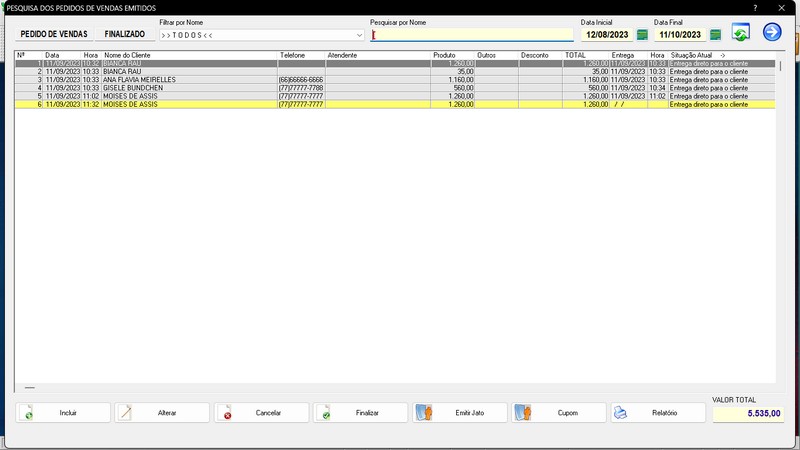Screen dimensions: 800x450
Task: Issue a receipt with Cupom
Action: (x=559, y=413)
